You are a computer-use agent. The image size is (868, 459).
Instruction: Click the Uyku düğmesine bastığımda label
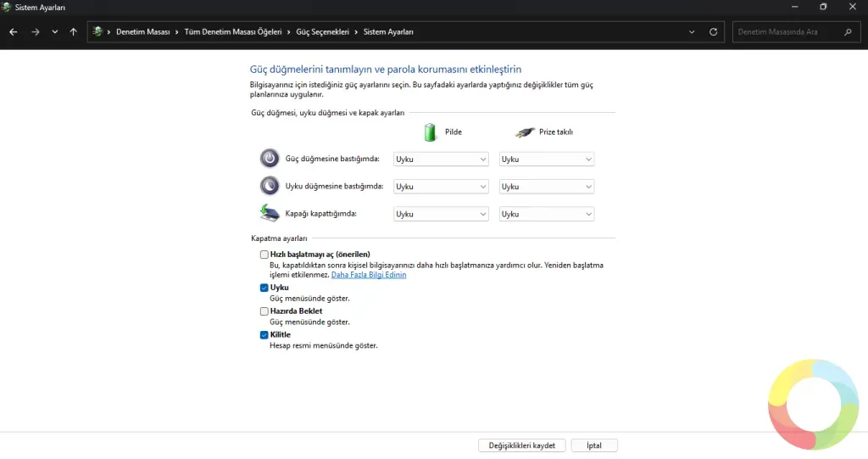[334, 187]
